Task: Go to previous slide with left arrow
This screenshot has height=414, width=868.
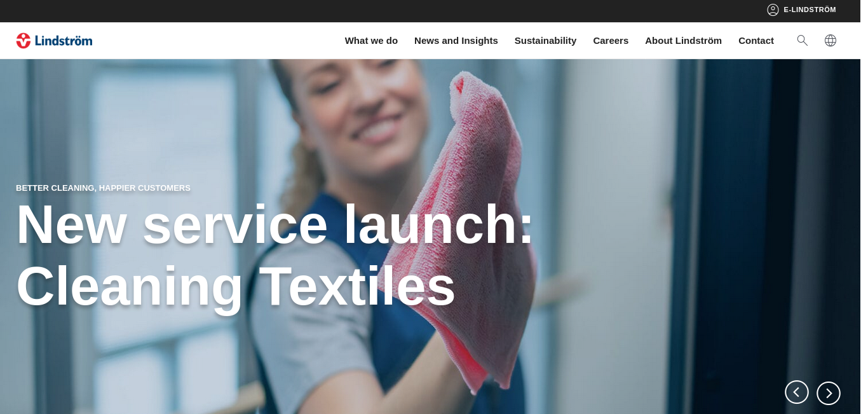Action: [x=797, y=392]
